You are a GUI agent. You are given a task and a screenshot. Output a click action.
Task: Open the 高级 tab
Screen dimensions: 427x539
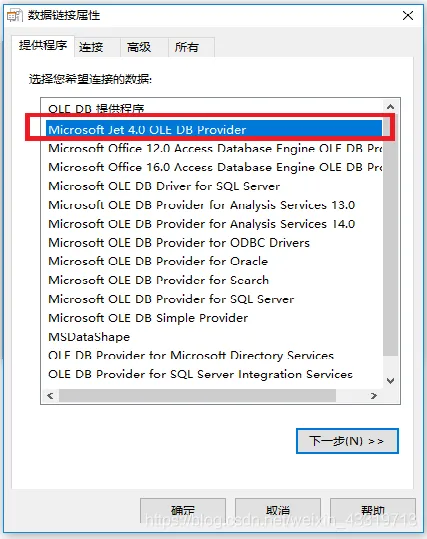pyautogui.click(x=139, y=47)
